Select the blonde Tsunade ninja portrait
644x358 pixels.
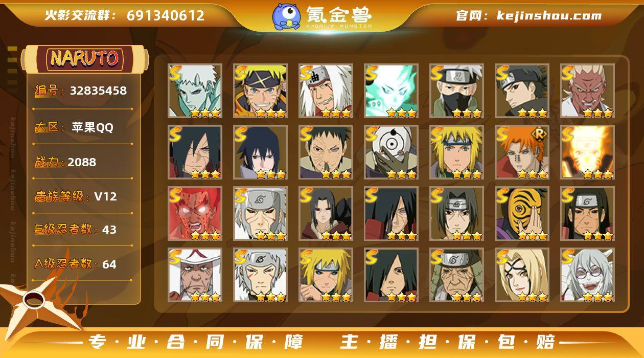(522, 275)
